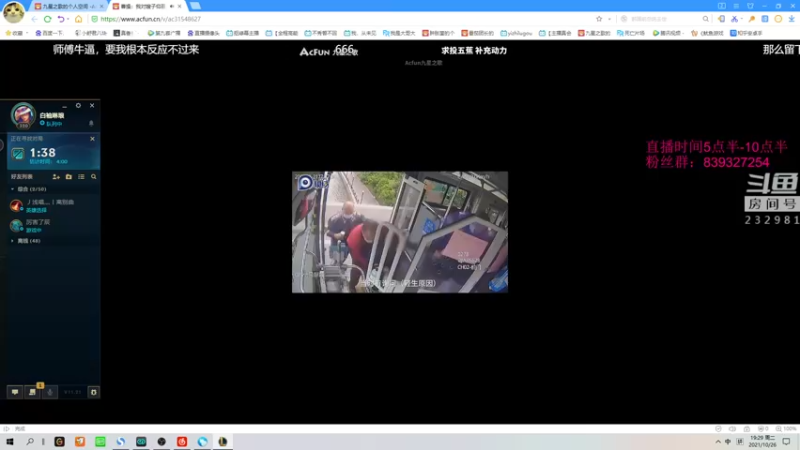The image size is (800, 450).
Task: Click the 1:38 queue timer
Action: point(42,153)
